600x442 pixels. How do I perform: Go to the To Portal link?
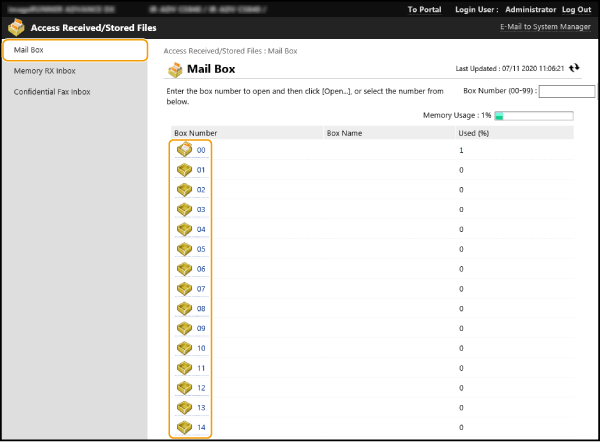424,9
